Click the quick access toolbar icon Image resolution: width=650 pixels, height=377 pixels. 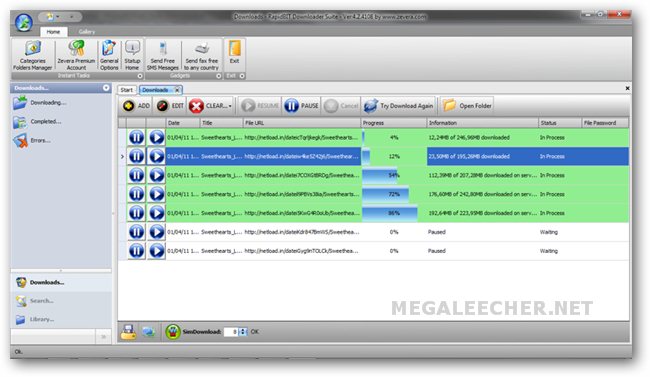(50, 17)
